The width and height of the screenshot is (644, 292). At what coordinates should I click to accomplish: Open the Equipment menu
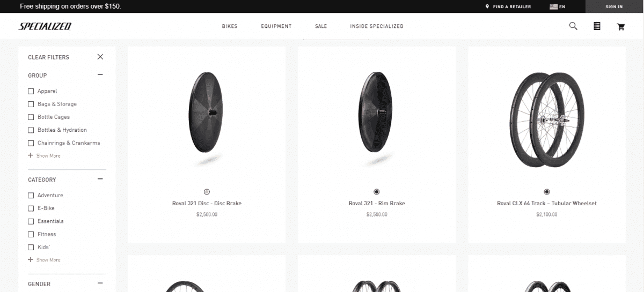click(x=276, y=26)
